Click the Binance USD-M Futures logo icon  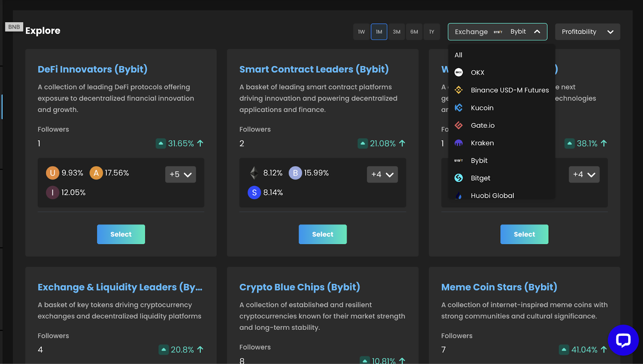pos(459,90)
